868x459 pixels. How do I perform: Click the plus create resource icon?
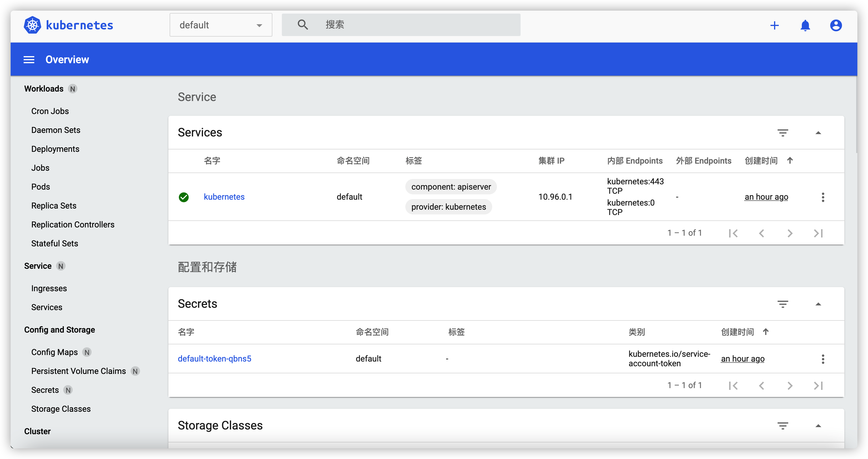pyautogui.click(x=774, y=25)
